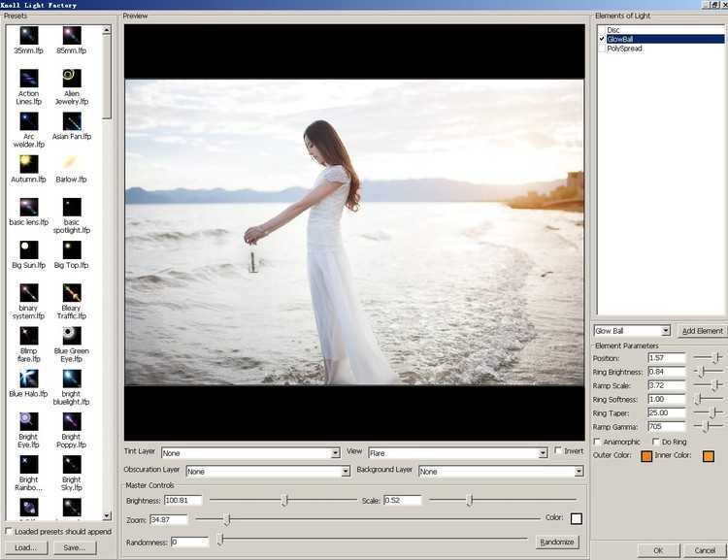Click the Position value field
The height and width of the screenshot is (560, 728).
coord(667,358)
